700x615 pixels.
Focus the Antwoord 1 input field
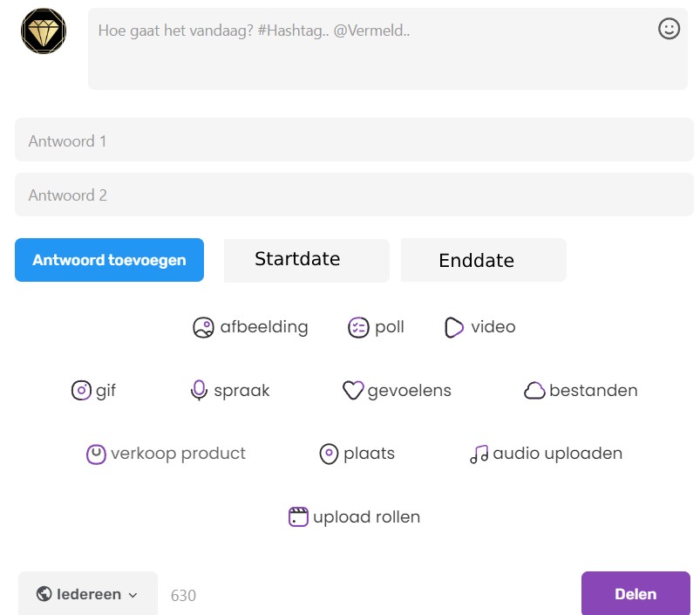tap(354, 140)
